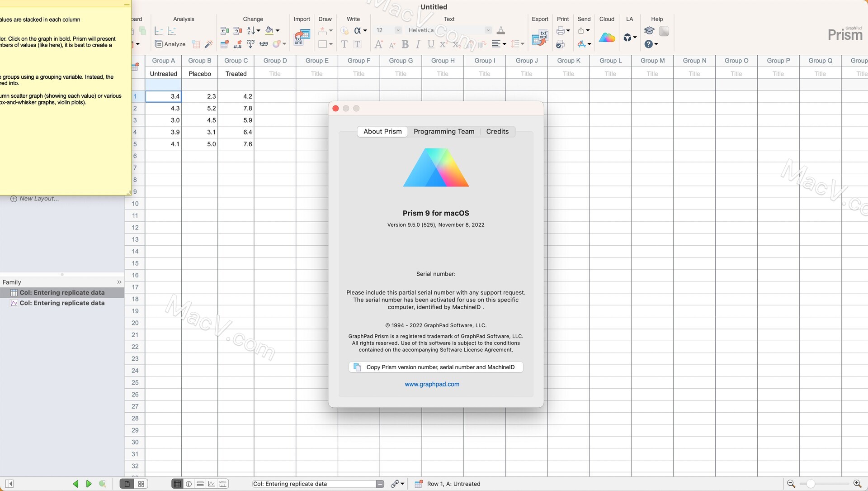Screen dimensions: 868x491
Task: Click the graduation cap Help icon
Action: [649, 30]
